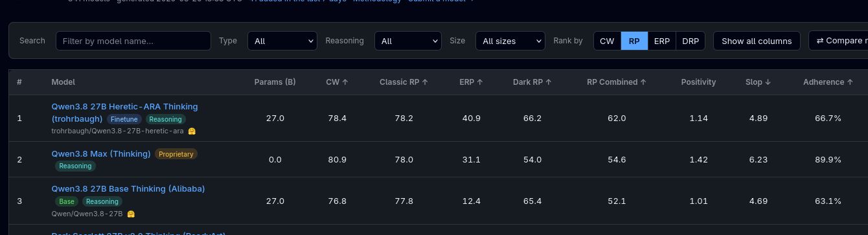Screen dimensions: 868x235
Task: Click the Base badge on Qwen3.8 27B Base
Action: click(67, 201)
